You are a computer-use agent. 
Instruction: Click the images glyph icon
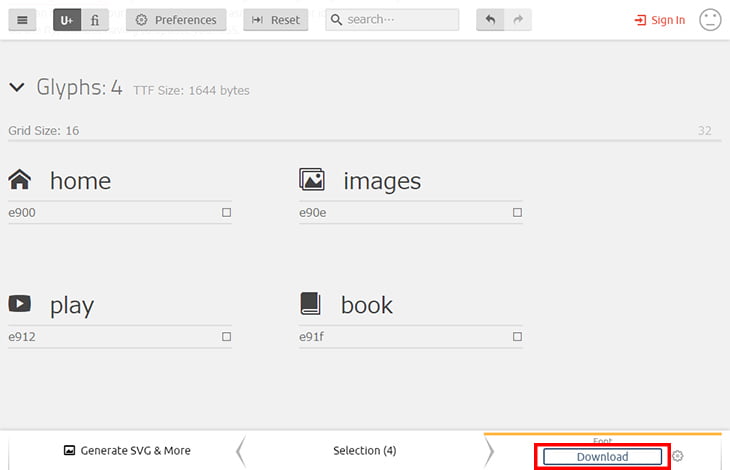pyautogui.click(x=312, y=180)
